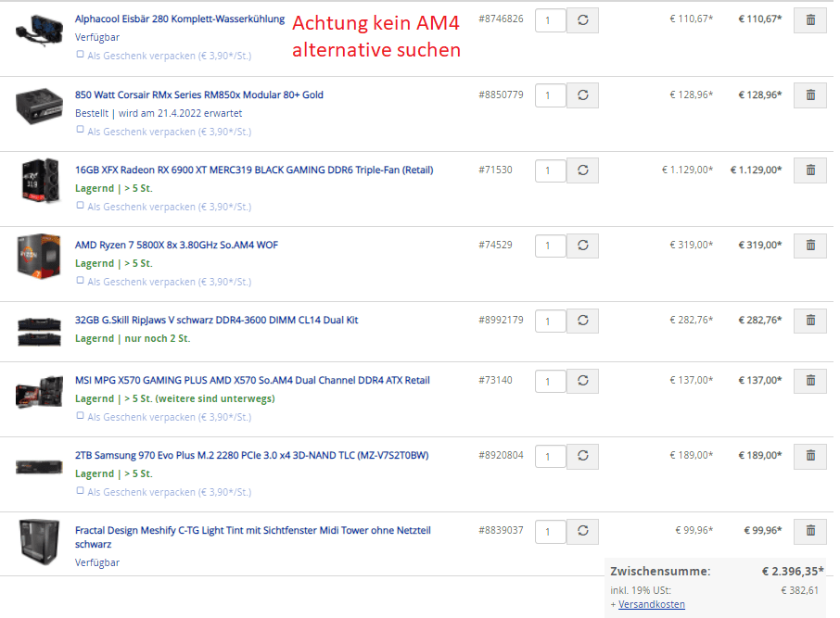Viewport: 840px width, 618px height.
Task: Click quantity field for Alphacool Eisbär 280
Action: coord(550,20)
